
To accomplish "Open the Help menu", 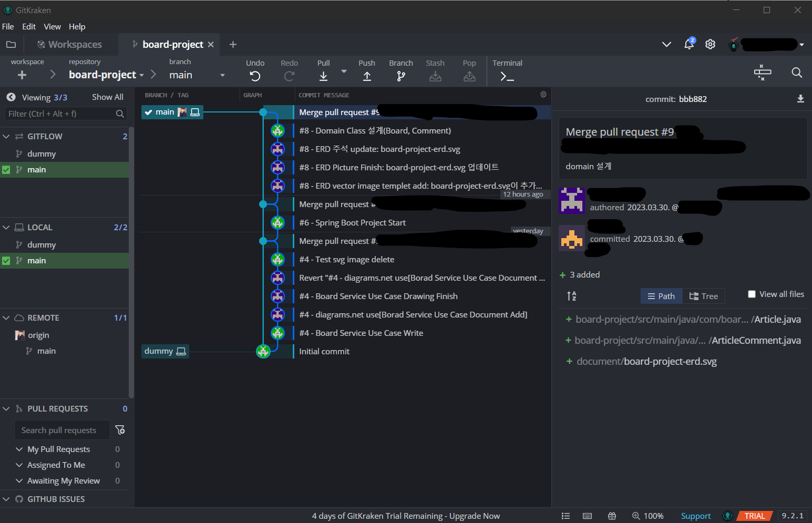I will tap(77, 26).
